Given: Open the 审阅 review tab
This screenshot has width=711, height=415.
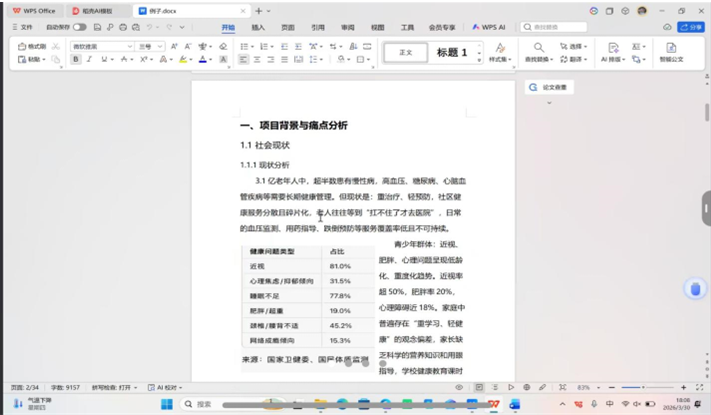Looking at the screenshot, I should pos(347,28).
